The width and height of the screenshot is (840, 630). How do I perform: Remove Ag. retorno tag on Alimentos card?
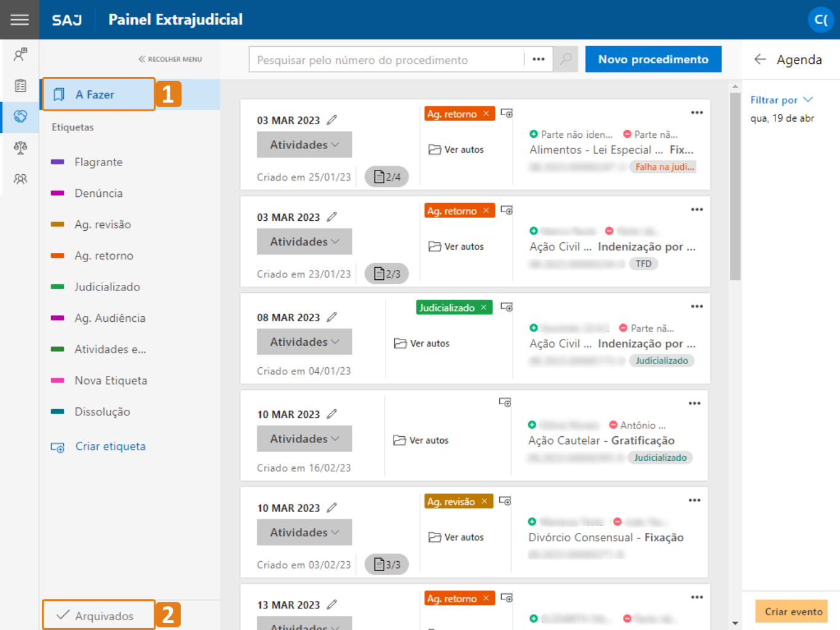[486, 114]
